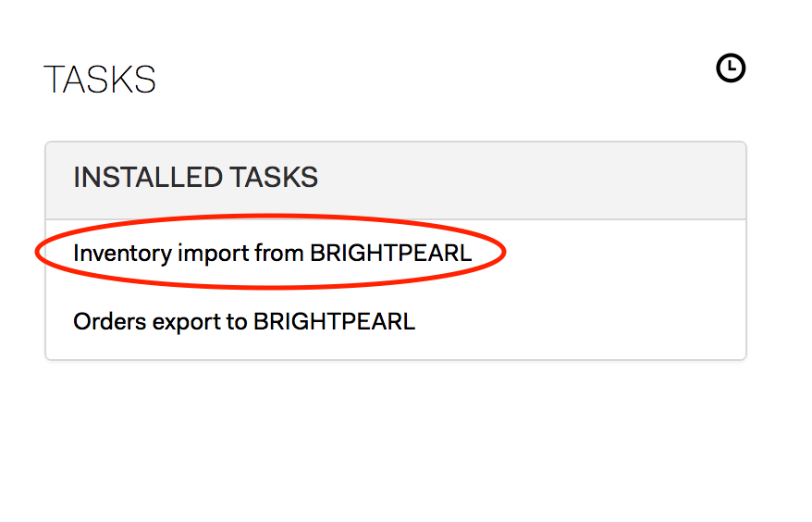Click the word BRIGHTPEARL in Orders export
This screenshot has width=812, height=522.
pos(334,321)
